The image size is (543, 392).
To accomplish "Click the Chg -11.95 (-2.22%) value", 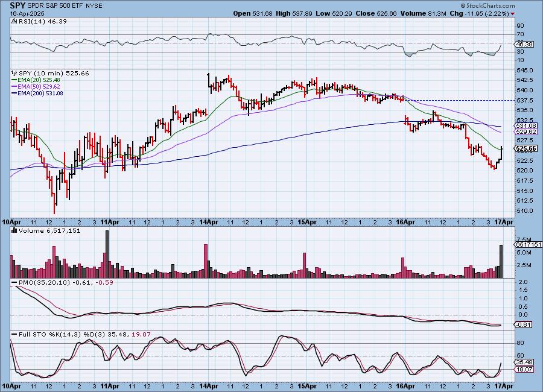I will pos(479,13).
